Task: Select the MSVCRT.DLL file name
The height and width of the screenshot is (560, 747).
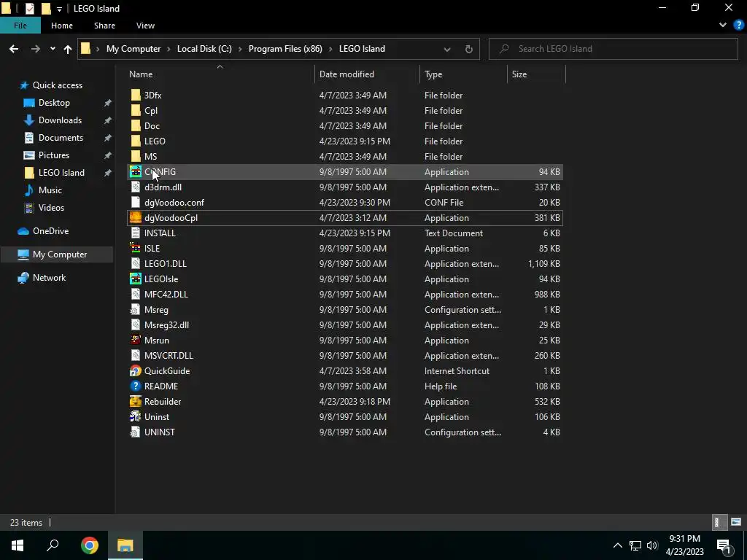Action: pyautogui.click(x=169, y=356)
